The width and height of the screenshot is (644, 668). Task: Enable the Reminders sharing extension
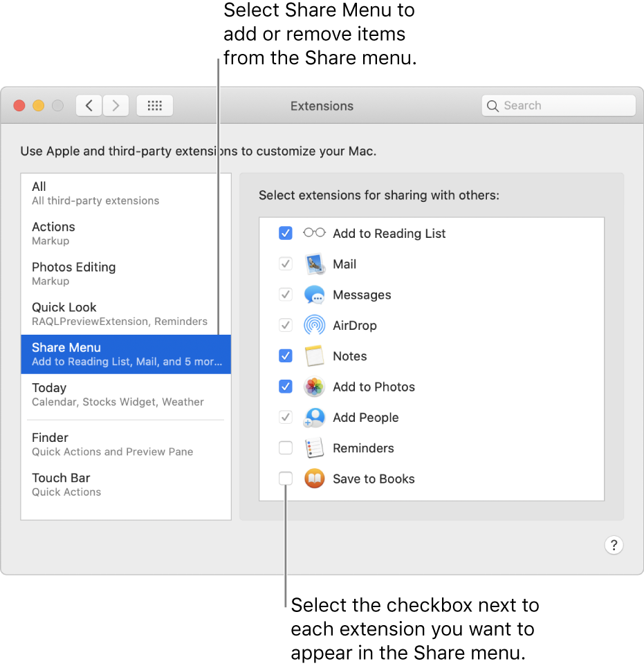coord(286,447)
